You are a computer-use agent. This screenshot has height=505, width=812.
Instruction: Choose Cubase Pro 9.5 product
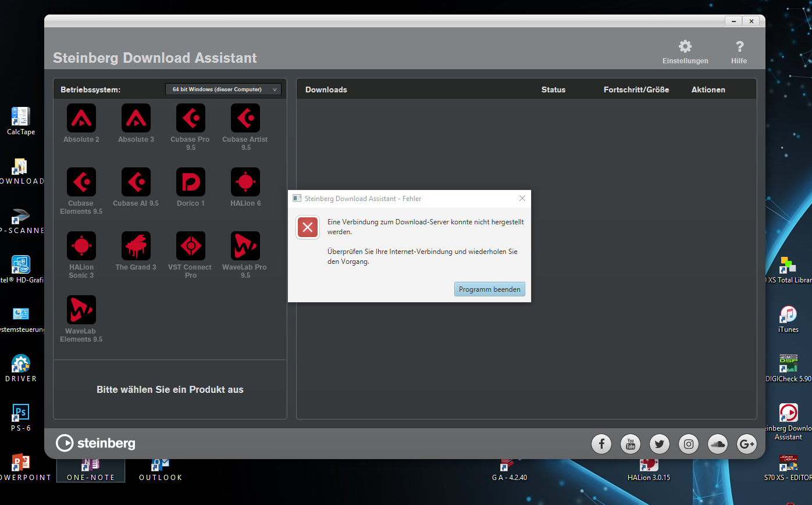(x=191, y=118)
